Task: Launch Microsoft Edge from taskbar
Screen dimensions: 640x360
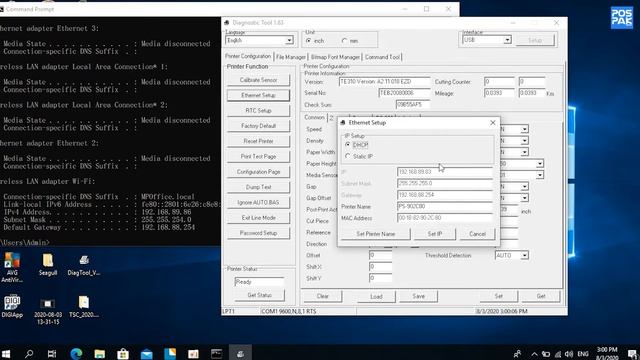Action: point(76,353)
